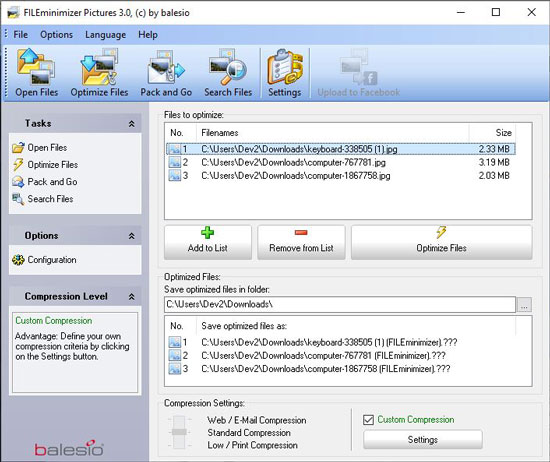550x462 pixels.
Task: Click the Pack and Go toolbar icon
Action: coord(166,73)
